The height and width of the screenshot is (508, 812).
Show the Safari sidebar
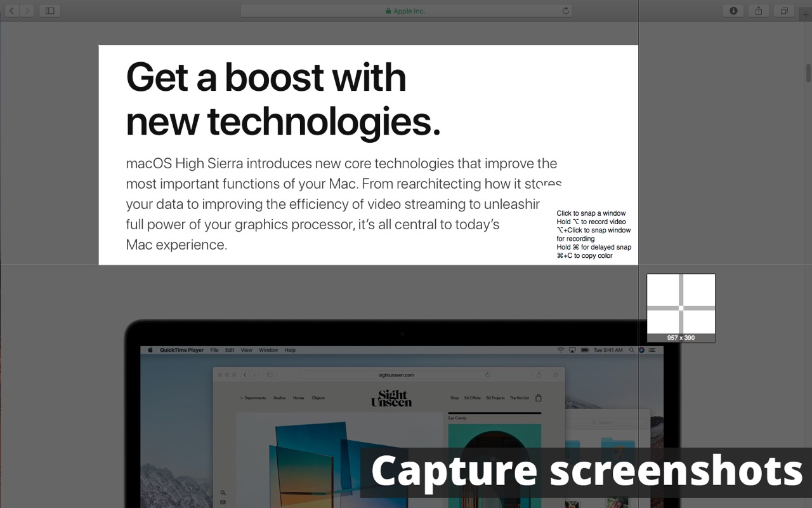coord(50,11)
